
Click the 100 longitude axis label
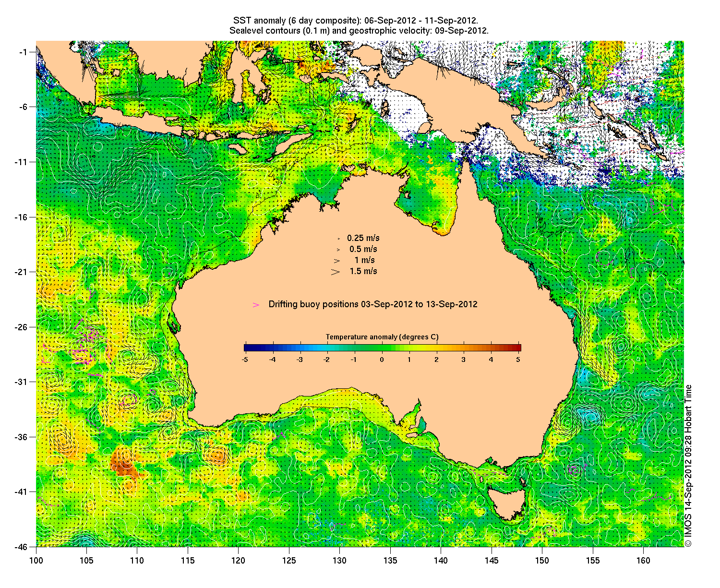point(36,561)
